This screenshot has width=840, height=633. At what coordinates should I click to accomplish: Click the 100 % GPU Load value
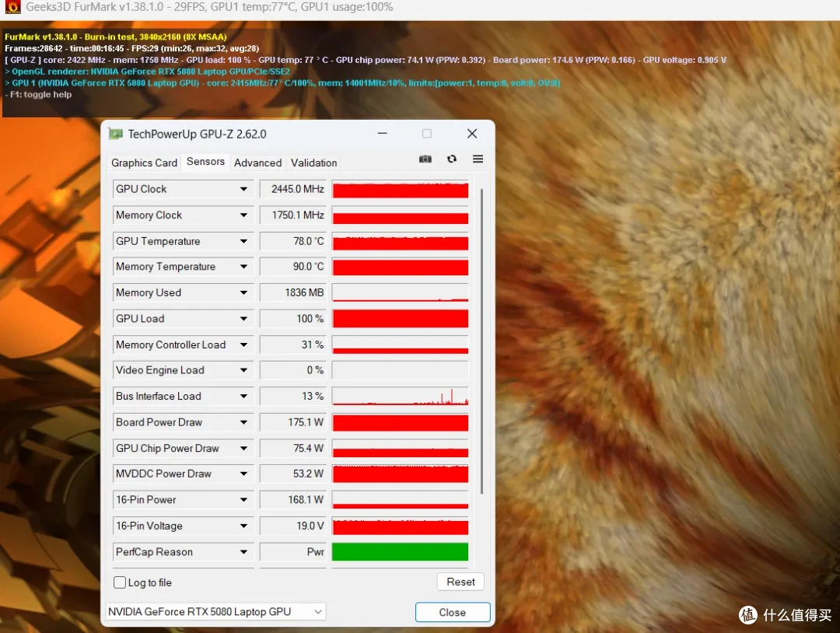(x=292, y=319)
